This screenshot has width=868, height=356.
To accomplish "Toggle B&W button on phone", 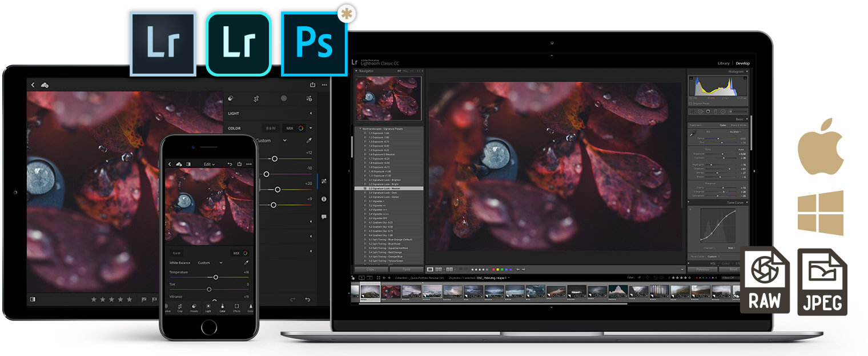I will [176, 253].
